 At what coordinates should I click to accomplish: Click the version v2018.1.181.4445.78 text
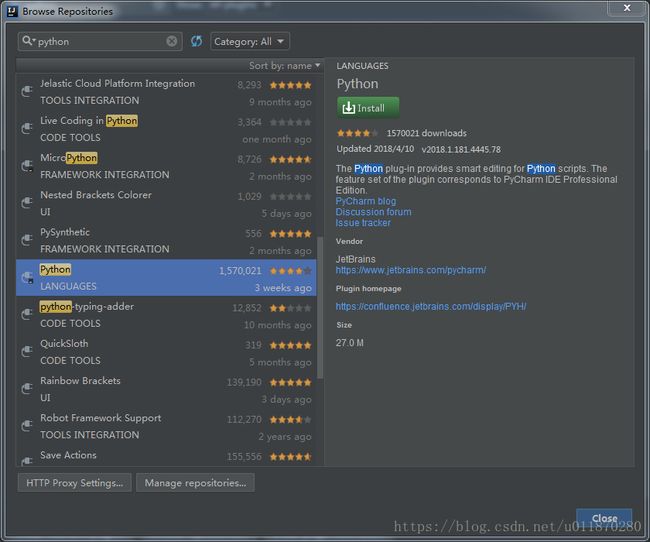click(461, 149)
